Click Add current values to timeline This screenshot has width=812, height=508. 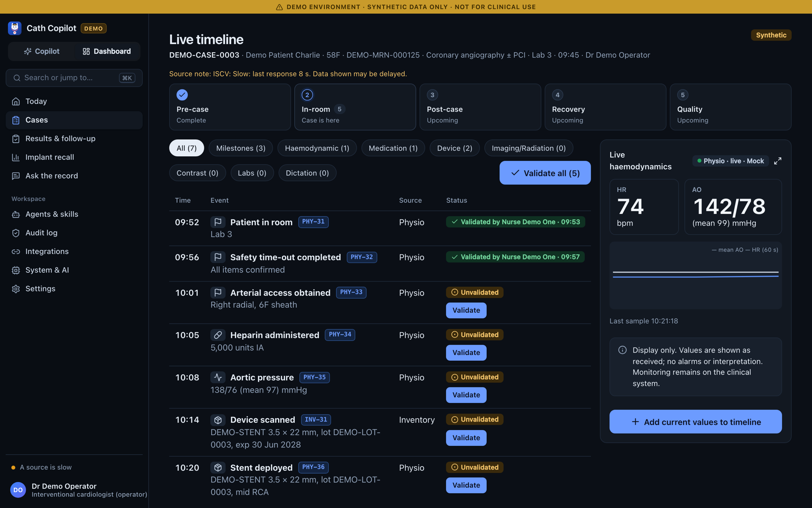click(696, 422)
